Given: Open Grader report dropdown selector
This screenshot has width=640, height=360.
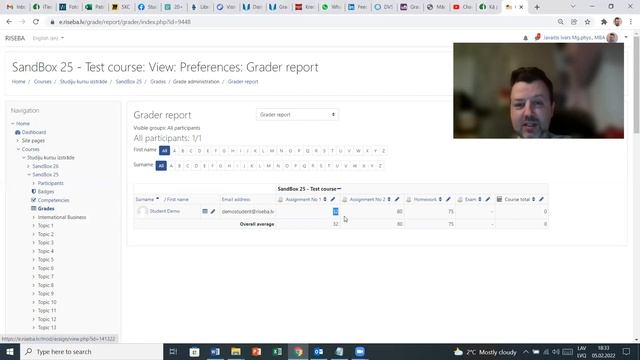Looking at the screenshot, I should click(297, 115).
